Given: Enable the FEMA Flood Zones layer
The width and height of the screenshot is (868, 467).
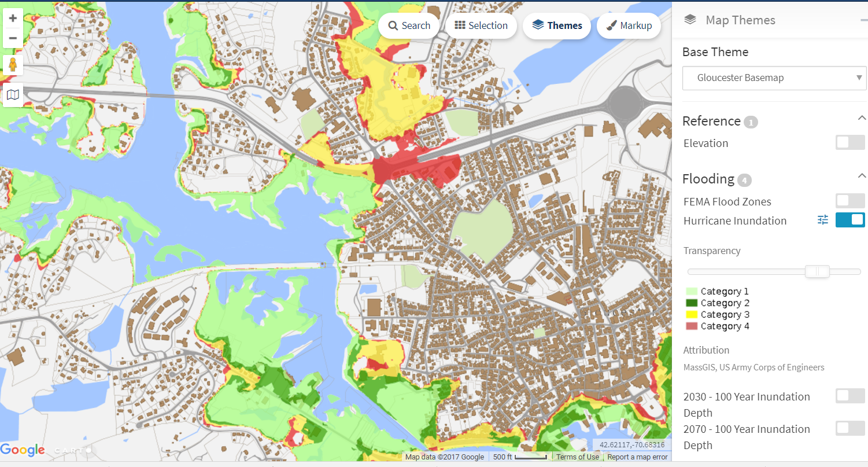Looking at the screenshot, I should pyautogui.click(x=850, y=201).
